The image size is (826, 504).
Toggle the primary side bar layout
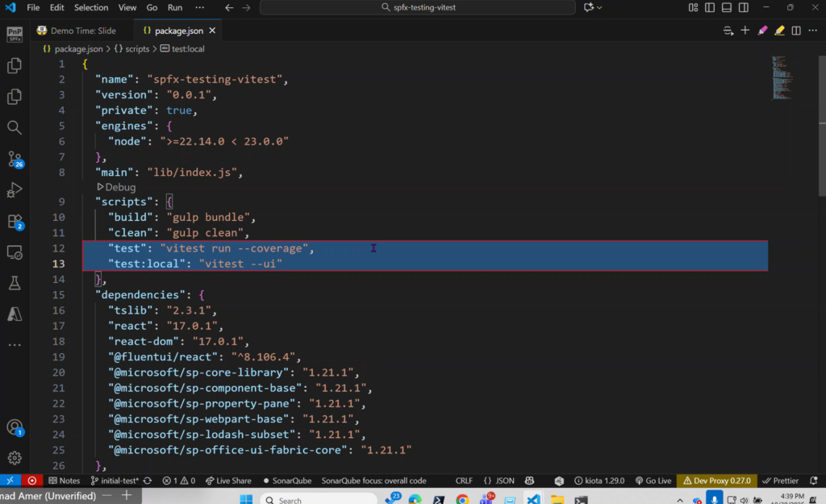pos(709,7)
